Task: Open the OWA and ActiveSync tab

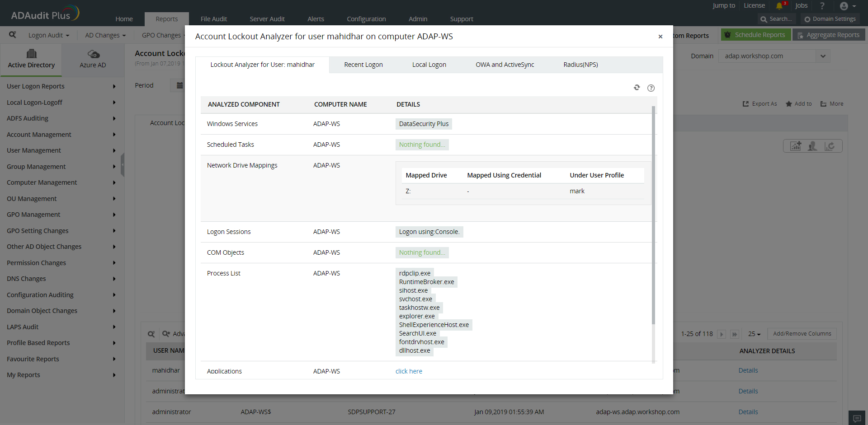Action: [505, 65]
